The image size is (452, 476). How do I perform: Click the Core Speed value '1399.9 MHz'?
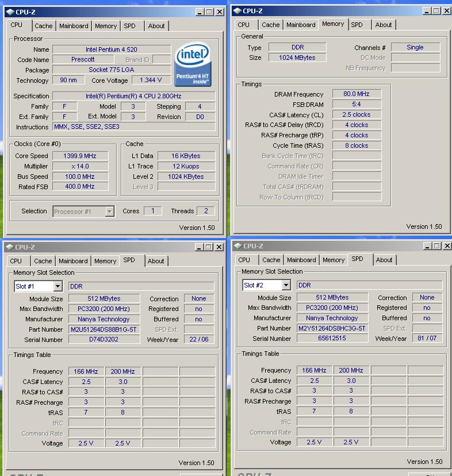coord(80,156)
